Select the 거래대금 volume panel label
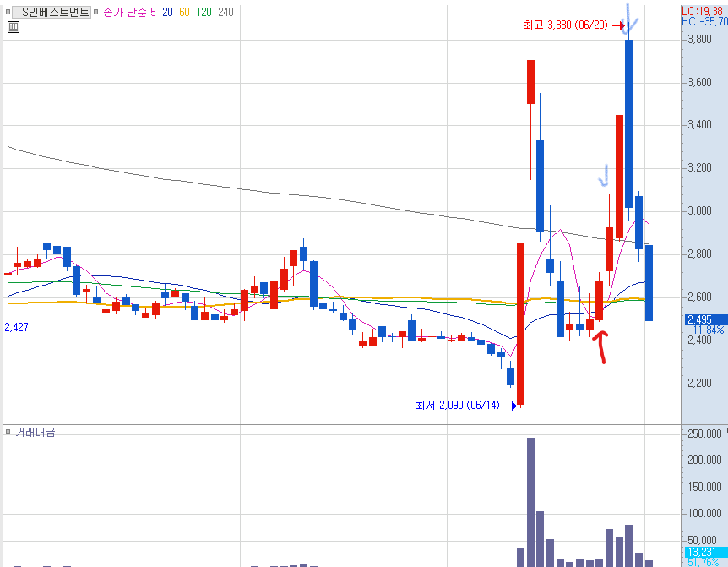The image size is (728, 567). point(35,433)
